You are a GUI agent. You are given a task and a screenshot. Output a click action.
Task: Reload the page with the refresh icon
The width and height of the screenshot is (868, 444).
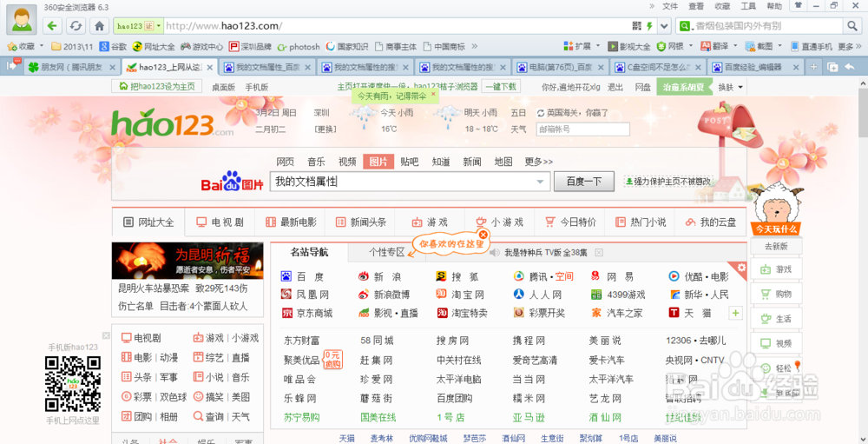[76, 25]
